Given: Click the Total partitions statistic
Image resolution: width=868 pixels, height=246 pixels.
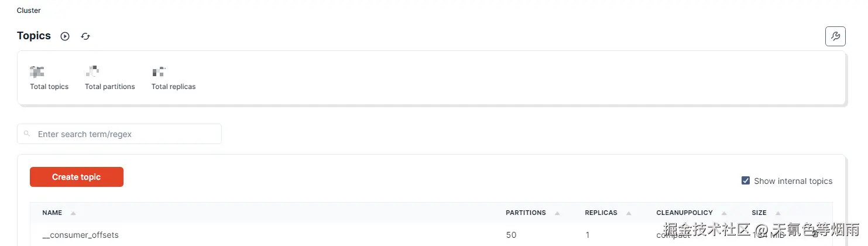Looking at the screenshot, I should 109,87.
